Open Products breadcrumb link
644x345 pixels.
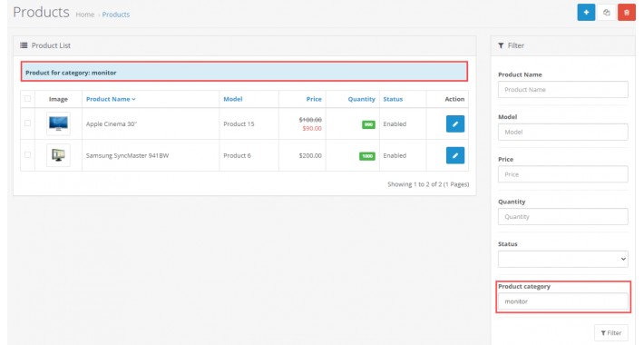point(116,15)
